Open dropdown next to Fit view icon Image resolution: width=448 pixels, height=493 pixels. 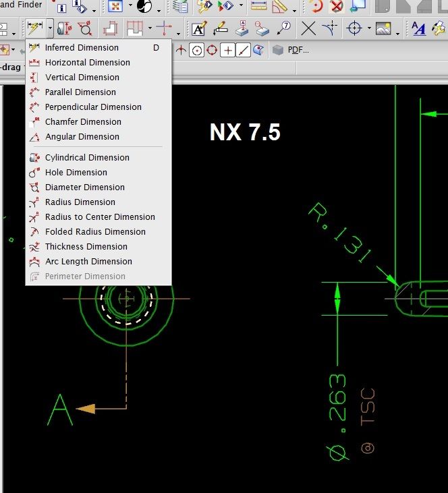(130, 5)
